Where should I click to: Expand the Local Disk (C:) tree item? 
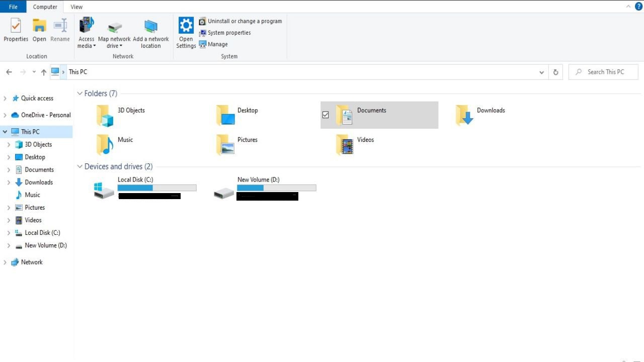(9, 232)
